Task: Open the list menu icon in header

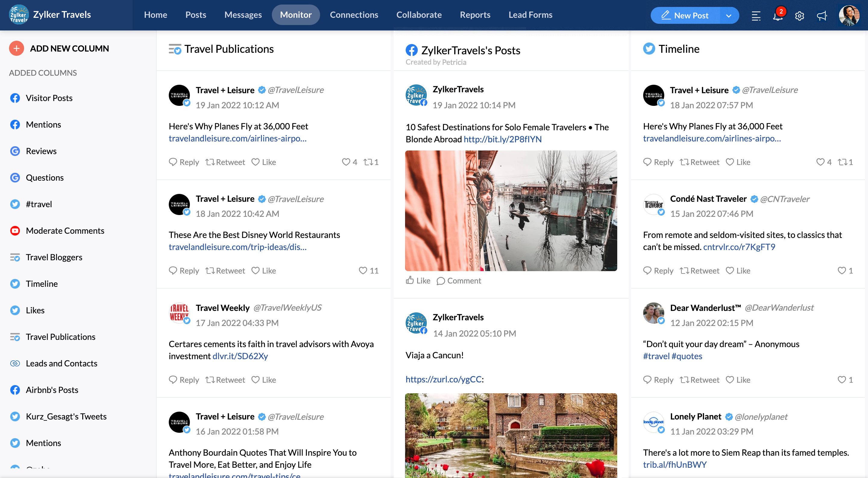Action: (756, 16)
